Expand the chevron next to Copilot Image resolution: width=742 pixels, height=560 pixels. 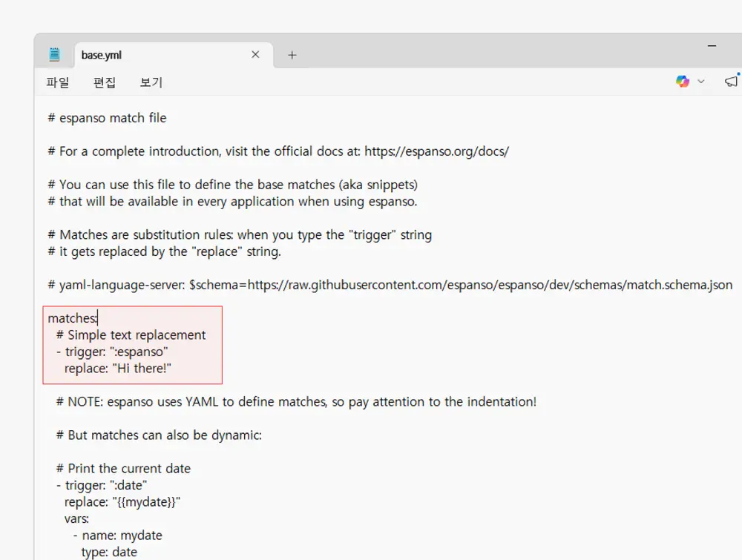point(701,82)
